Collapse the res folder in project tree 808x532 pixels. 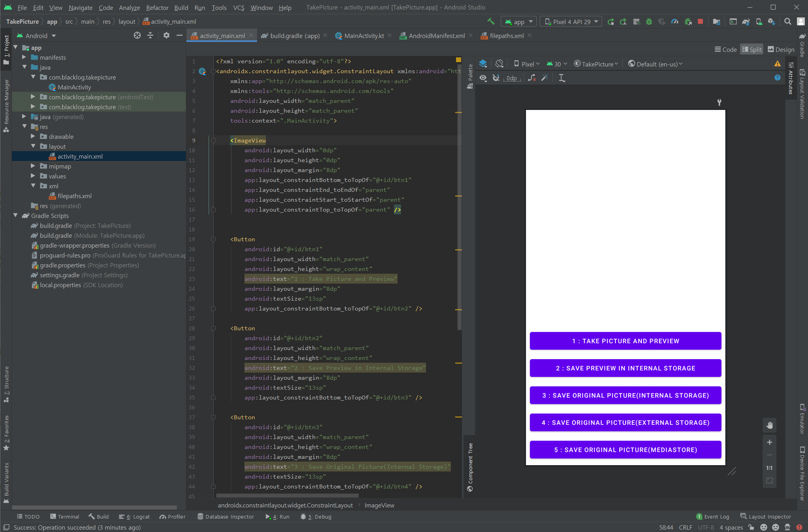coord(25,127)
